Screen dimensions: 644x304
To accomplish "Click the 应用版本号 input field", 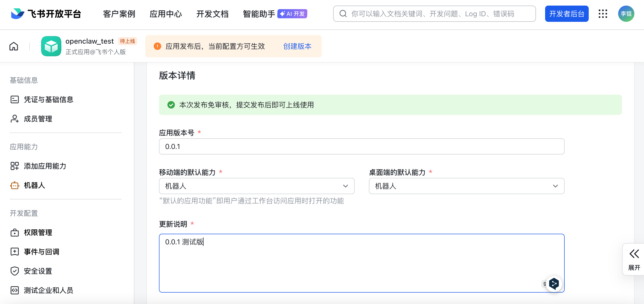I will click(x=361, y=146).
